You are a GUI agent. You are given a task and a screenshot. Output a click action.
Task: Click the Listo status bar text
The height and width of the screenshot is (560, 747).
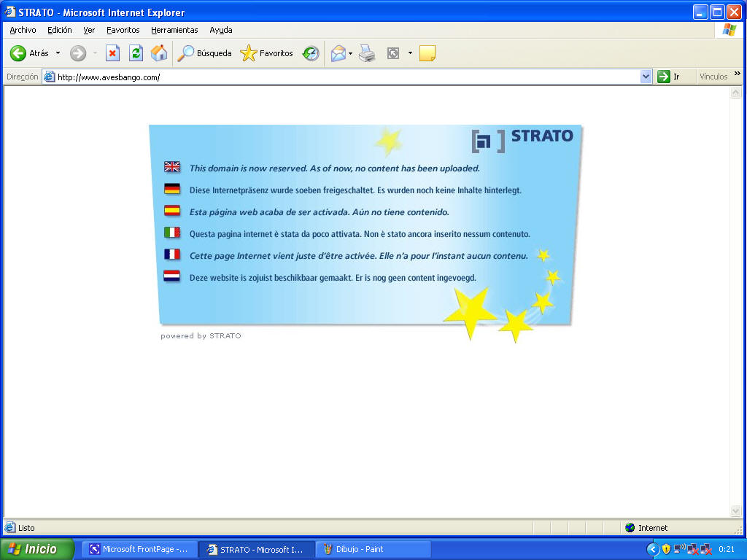point(26,528)
